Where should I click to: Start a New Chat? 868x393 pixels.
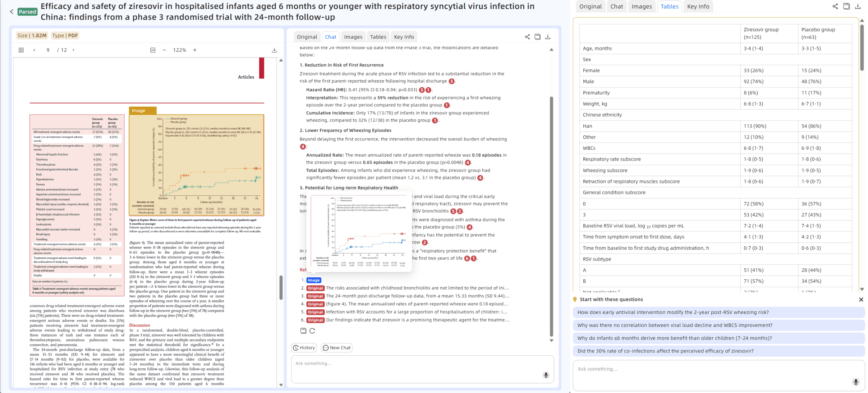click(x=337, y=348)
